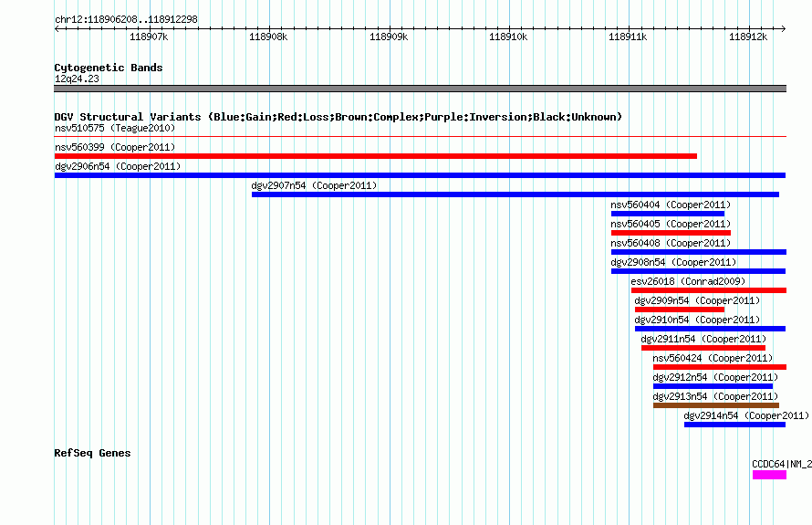Click the 118909k ruler tick label
The width and height of the screenshot is (812, 525).
(389, 37)
